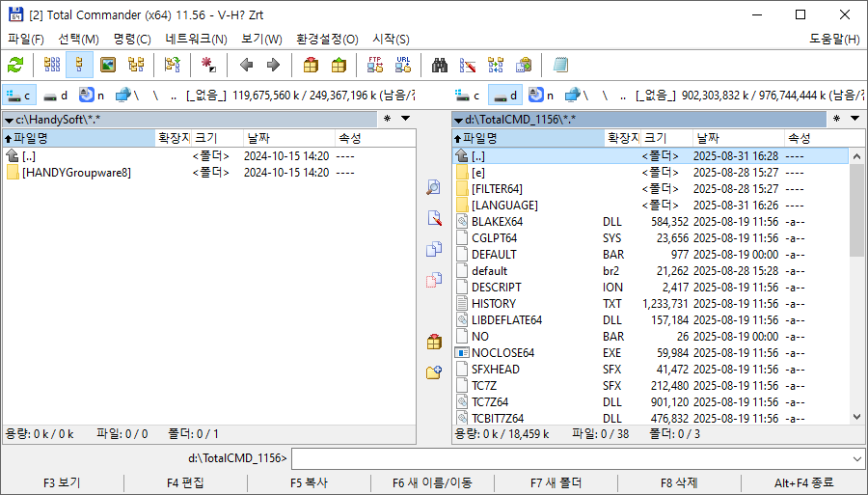Open the binoculars search files icon
This screenshot has height=495, width=868.
point(440,65)
